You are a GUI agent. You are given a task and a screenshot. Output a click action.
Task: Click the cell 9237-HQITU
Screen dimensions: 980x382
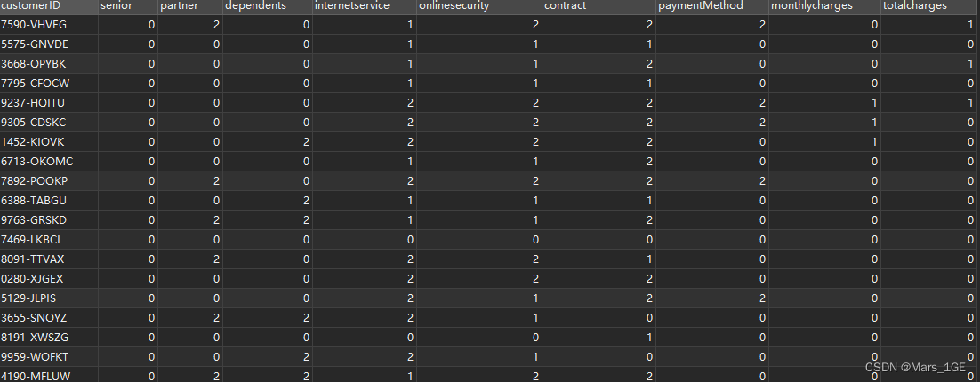pos(49,103)
